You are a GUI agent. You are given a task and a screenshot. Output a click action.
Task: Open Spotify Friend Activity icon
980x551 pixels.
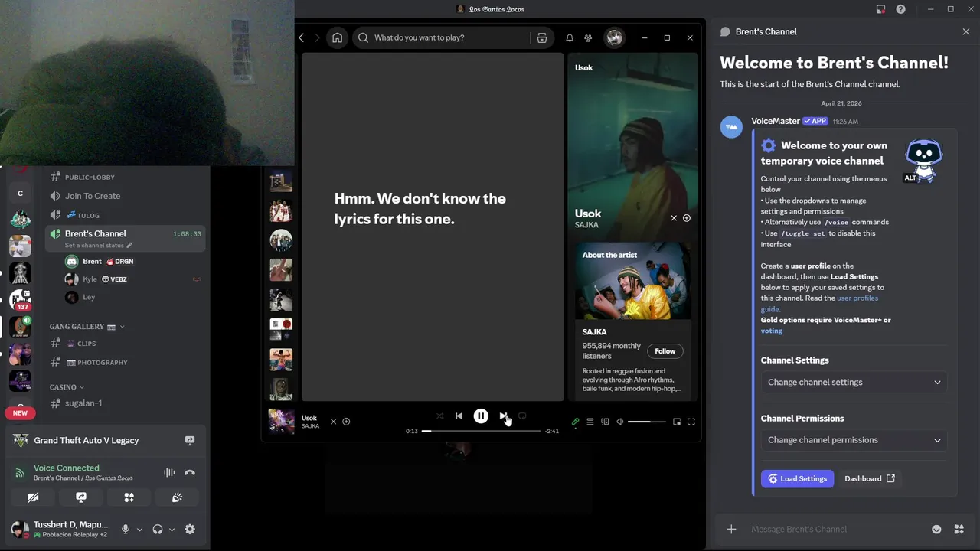click(588, 37)
